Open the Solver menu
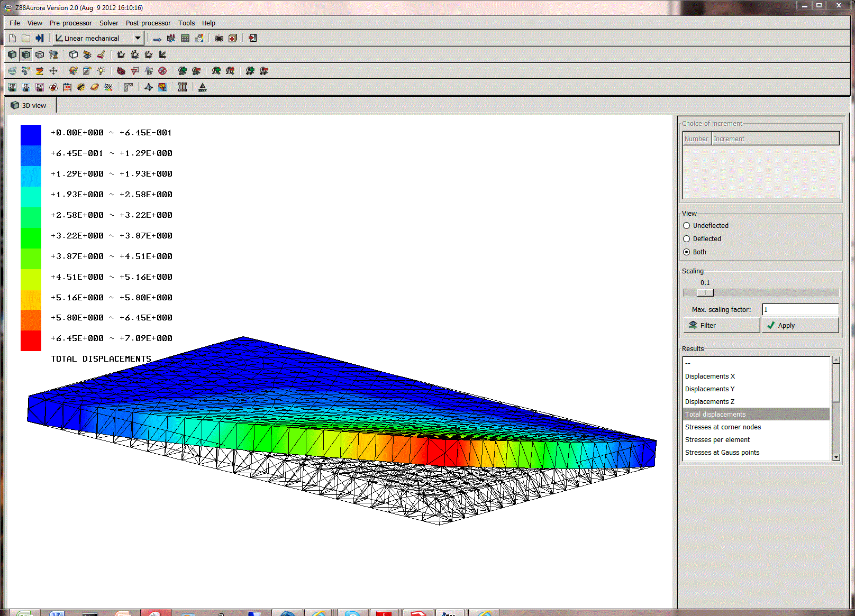The image size is (855, 616). coord(108,23)
